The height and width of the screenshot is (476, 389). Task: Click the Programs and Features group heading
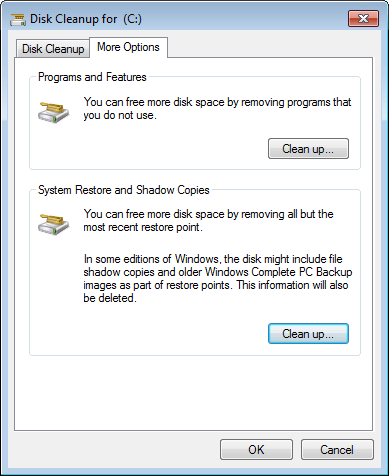pyautogui.click(x=92, y=77)
